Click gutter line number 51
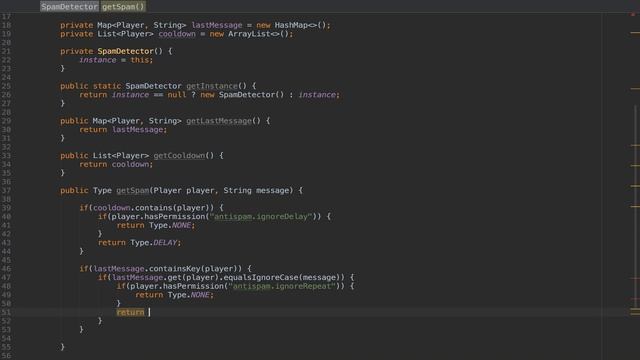This screenshot has width=640, height=360. (x=6, y=312)
